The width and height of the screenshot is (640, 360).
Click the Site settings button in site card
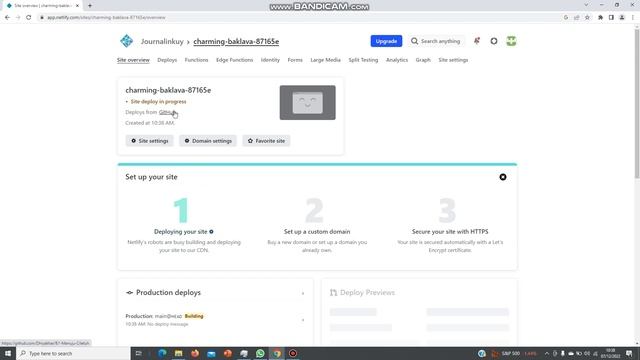pos(149,141)
